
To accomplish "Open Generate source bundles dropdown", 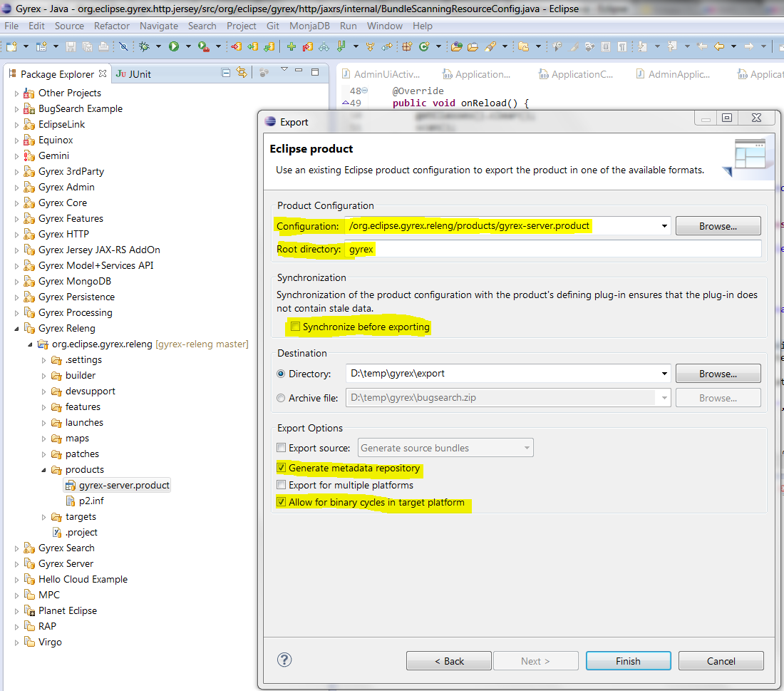I will tap(527, 448).
